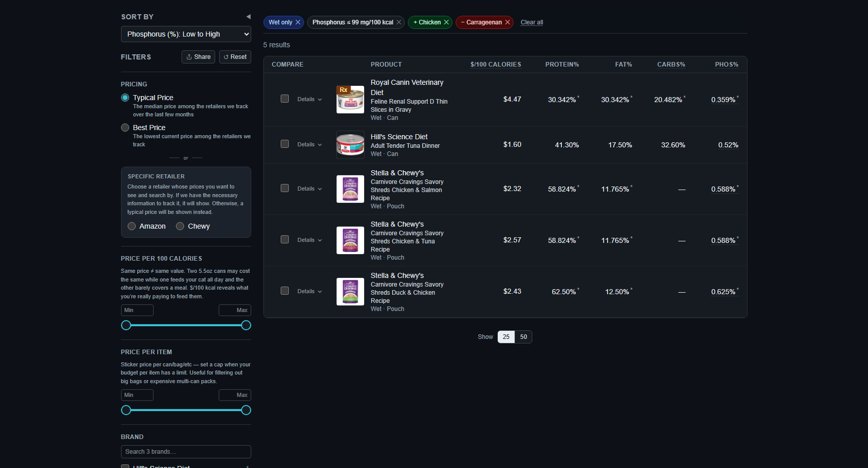Viewport: 868px width, 468px height.
Task: Reset all filters
Action: 235,57
